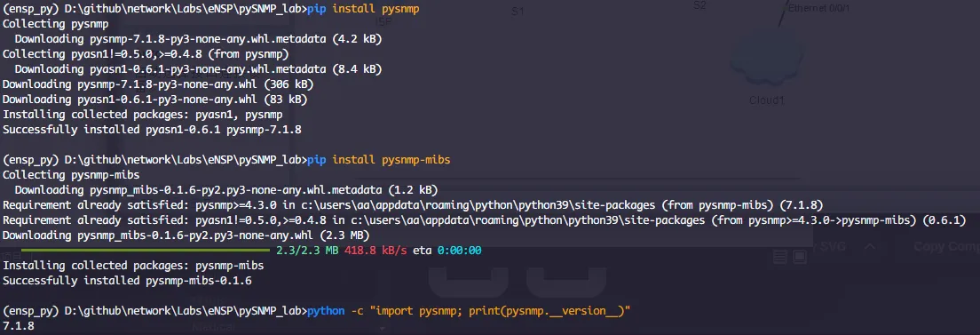Click the pysnmp-7.1.8 metadata (4.2 kB) line

click(198, 39)
